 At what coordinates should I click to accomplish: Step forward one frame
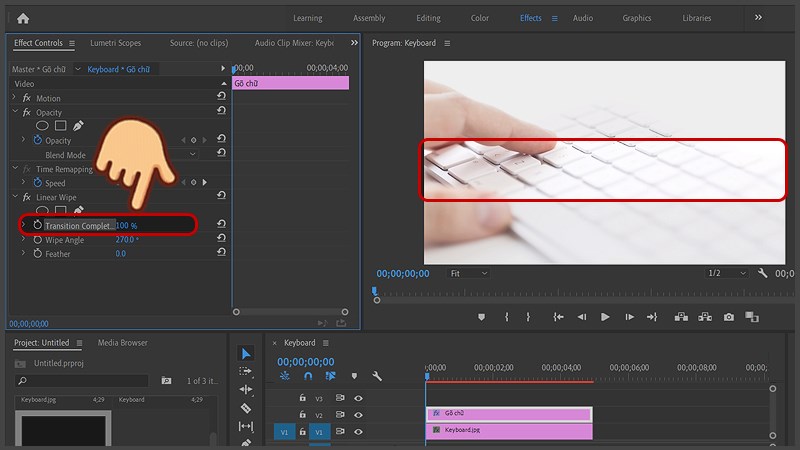coord(628,317)
